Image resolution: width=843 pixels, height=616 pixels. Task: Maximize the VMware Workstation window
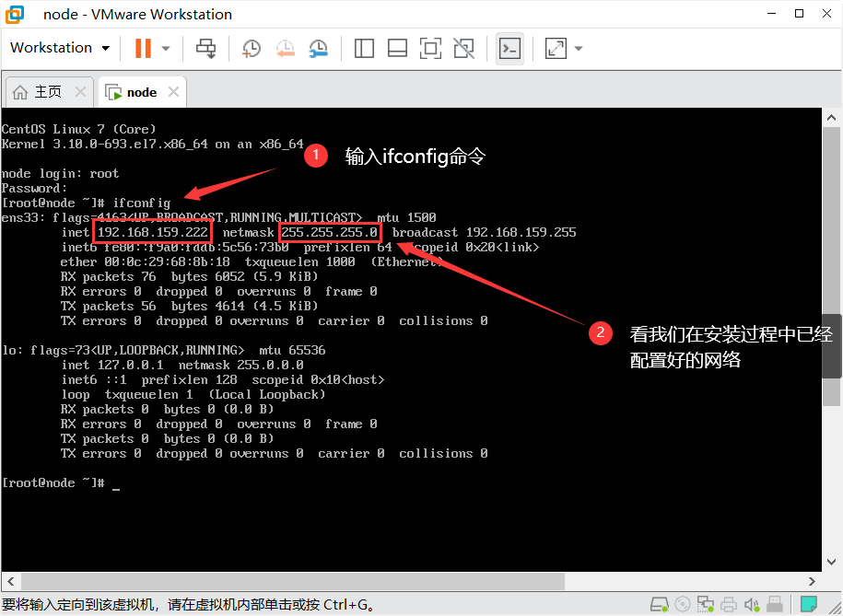tap(800, 14)
